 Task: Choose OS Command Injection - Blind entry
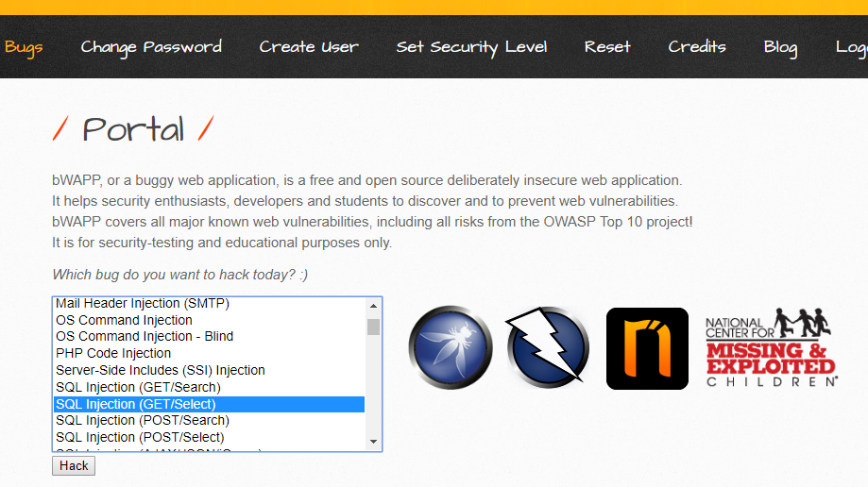click(209, 337)
